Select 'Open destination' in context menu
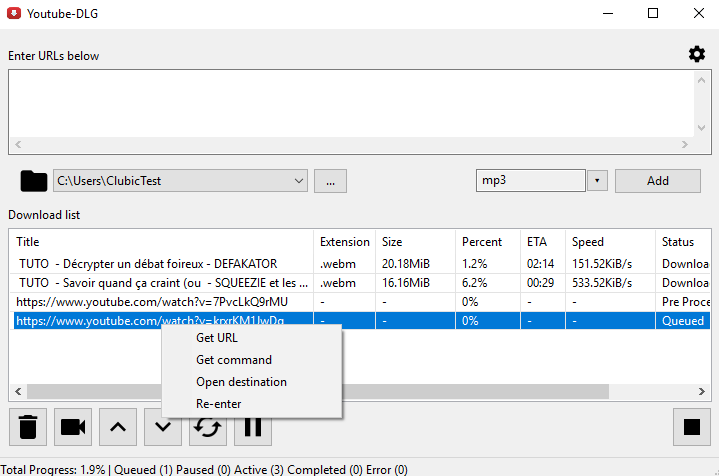Image resolution: width=719 pixels, height=476 pixels. coord(241,382)
